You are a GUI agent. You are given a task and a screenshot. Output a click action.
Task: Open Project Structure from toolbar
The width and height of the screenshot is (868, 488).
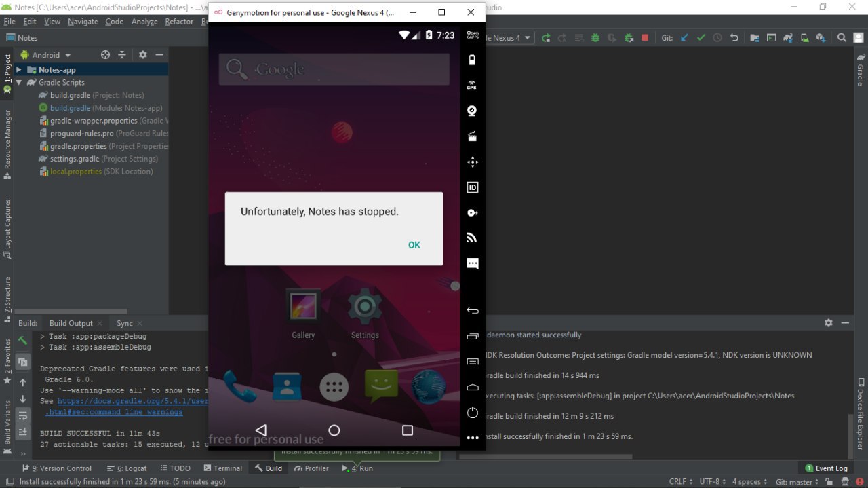pos(755,38)
